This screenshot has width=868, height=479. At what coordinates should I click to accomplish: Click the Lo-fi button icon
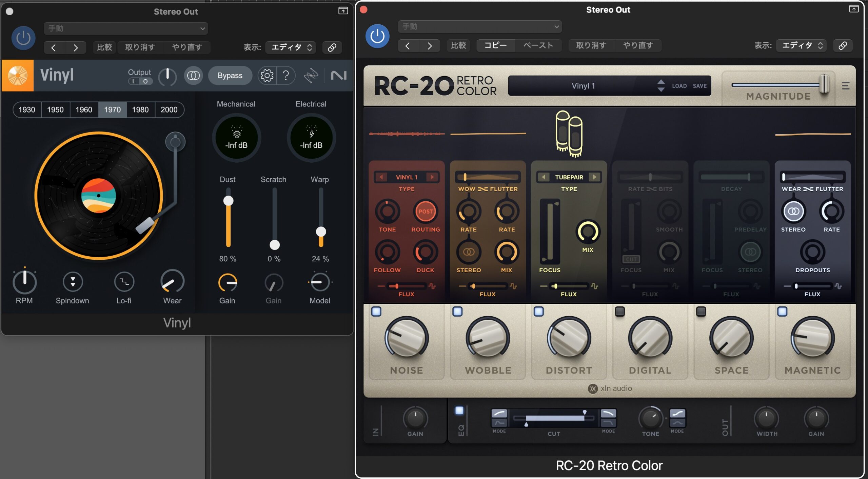pos(124,282)
